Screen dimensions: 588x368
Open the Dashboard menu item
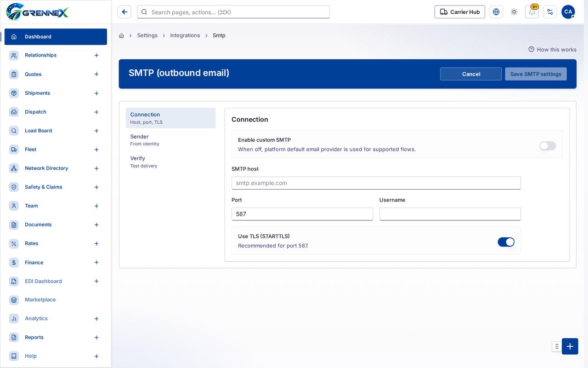click(x=56, y=37)
